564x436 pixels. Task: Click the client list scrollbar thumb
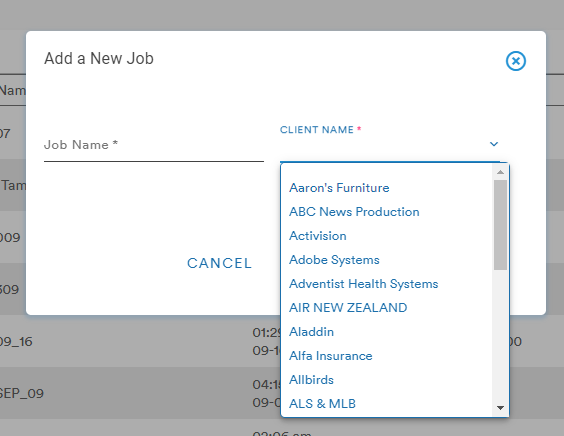point(500,225)
